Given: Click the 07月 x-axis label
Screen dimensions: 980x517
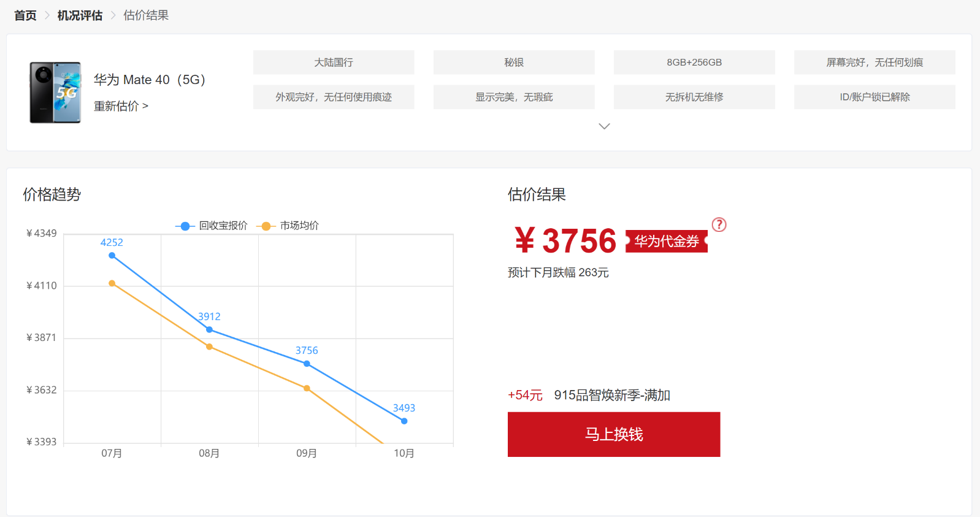Looking at the screenshot, I should click(x=112, y=453).
